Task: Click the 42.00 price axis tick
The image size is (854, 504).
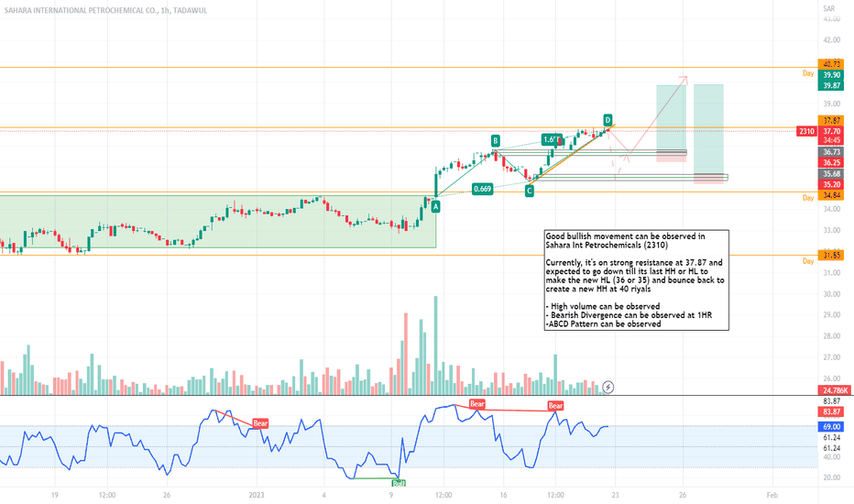Action: tap(831, 39)
